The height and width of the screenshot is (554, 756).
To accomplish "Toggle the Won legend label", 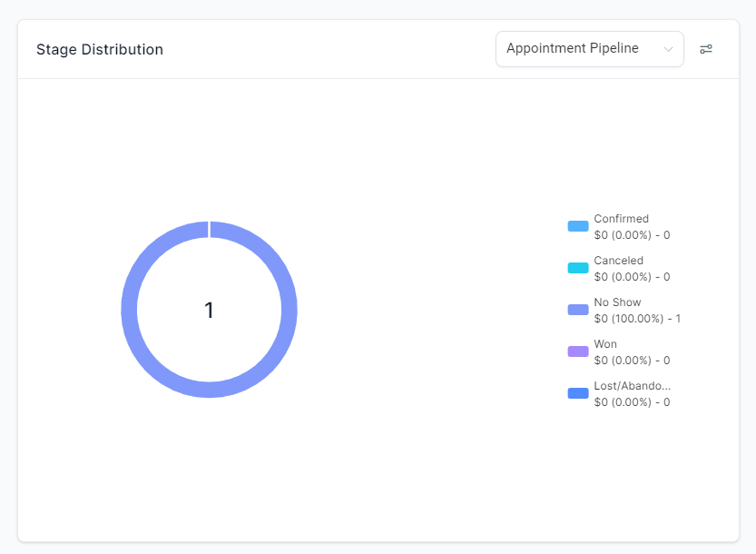I will (x=605, y=344).
